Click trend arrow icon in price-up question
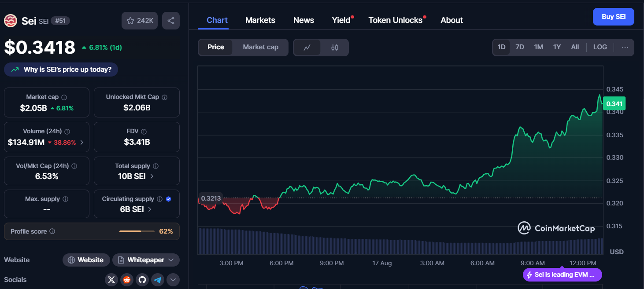The height and width of the screenshot is (289, 644). coord(15,70)
